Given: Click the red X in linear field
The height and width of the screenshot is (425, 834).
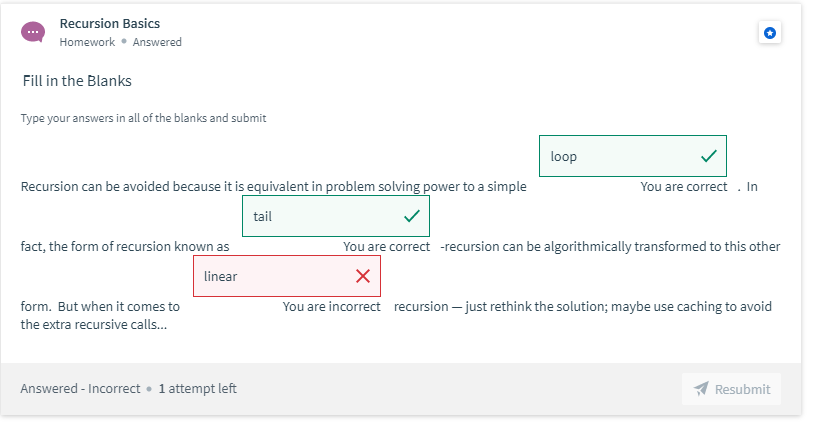Looking at the screenshot, I should click(x=363, y=276).
